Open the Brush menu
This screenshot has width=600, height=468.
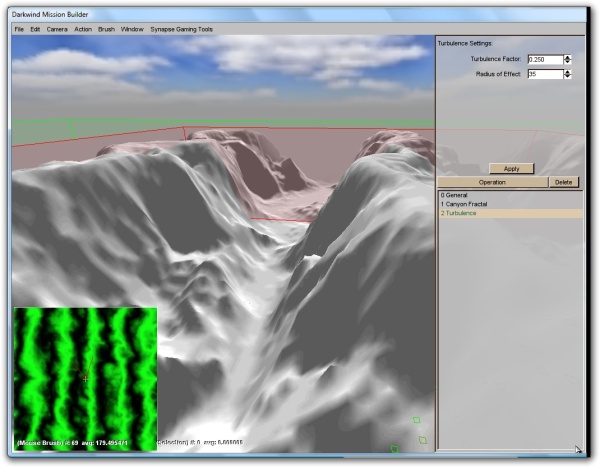[106, 30]
